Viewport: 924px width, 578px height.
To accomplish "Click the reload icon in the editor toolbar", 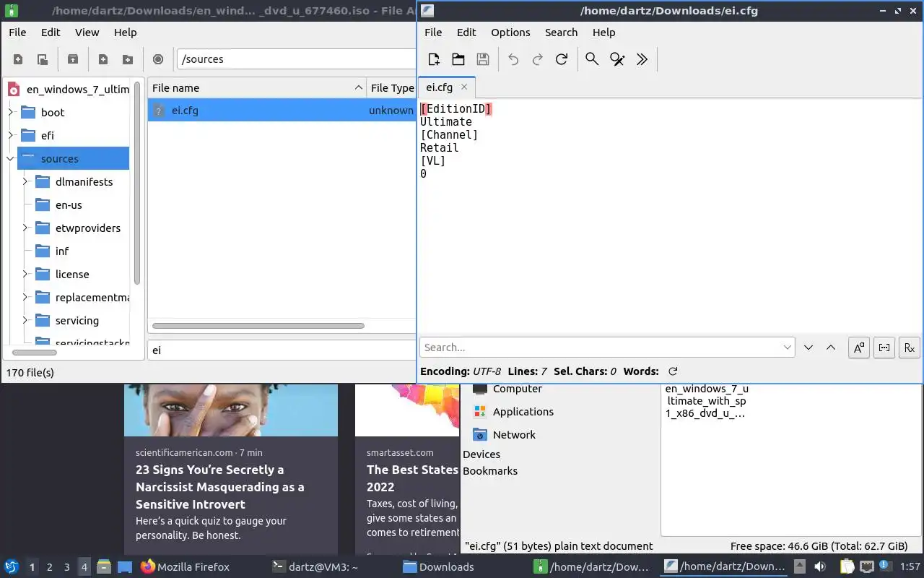I will pyautogui.click(x=562, y=59).
